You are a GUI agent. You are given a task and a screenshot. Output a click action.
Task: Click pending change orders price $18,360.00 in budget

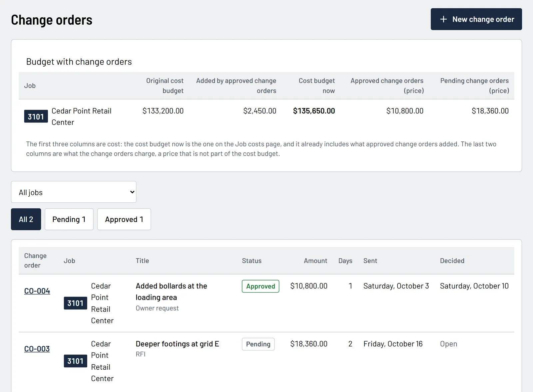tap(490, 111)
